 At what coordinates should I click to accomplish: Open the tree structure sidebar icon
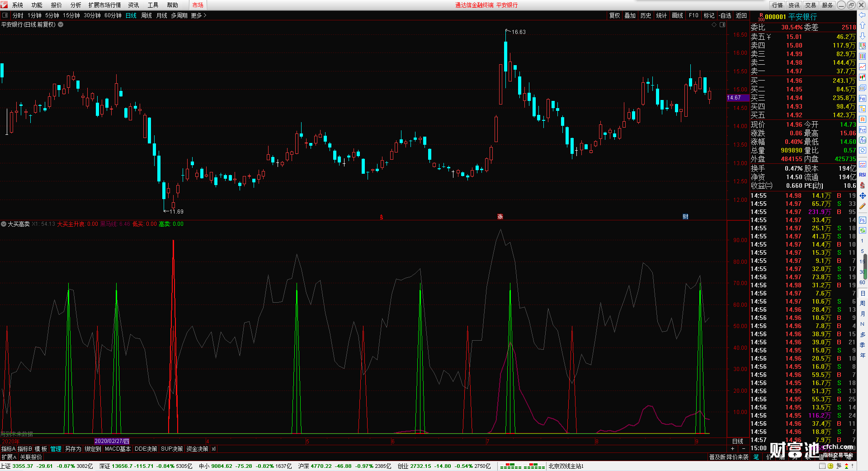tap(862, 109)
